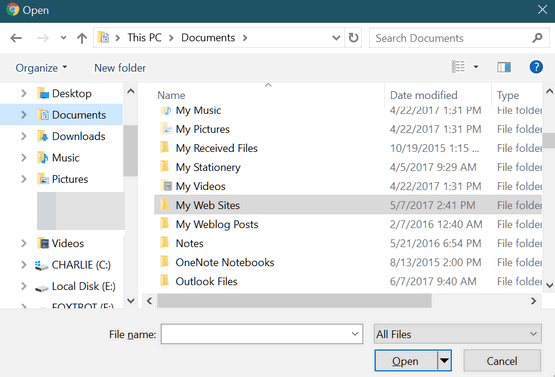Click file list horizontal scroll right arrow
Screen dimensions: 555x377
(533, 301)
